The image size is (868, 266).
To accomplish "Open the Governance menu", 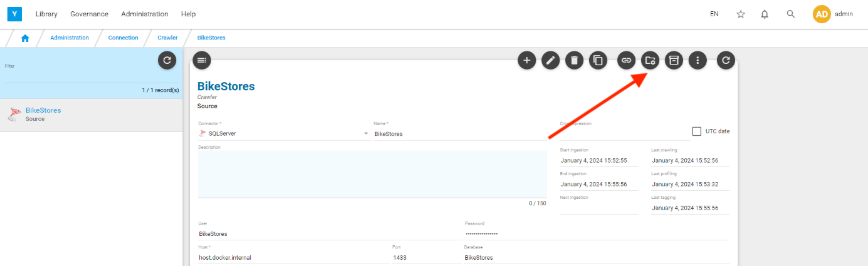I will click(89, 14).
